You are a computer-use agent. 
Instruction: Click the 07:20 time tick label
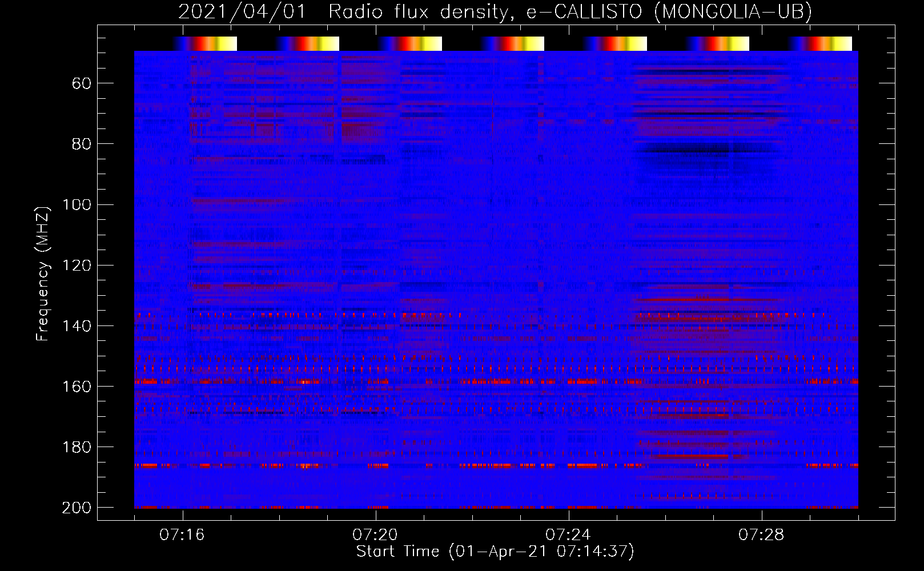(x=375, y=535)
